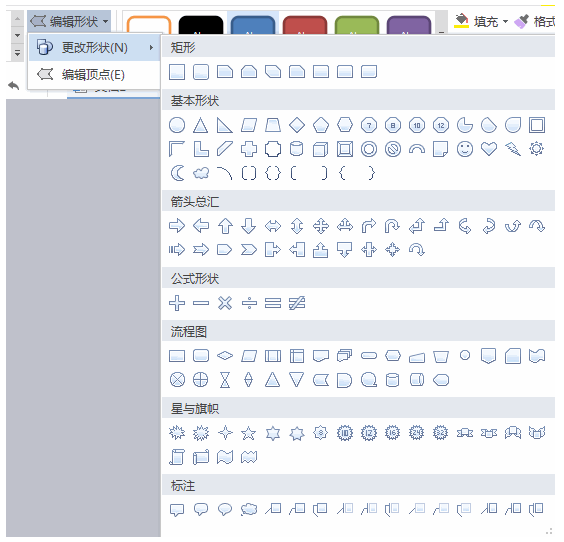
Task: Choose the cloud callout shape
Action: pyautogui.click(x=249, y=509)
